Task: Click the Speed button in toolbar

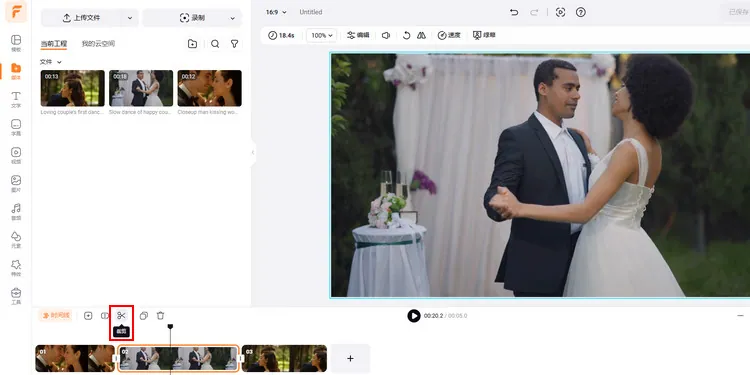Action: point(449,35)
